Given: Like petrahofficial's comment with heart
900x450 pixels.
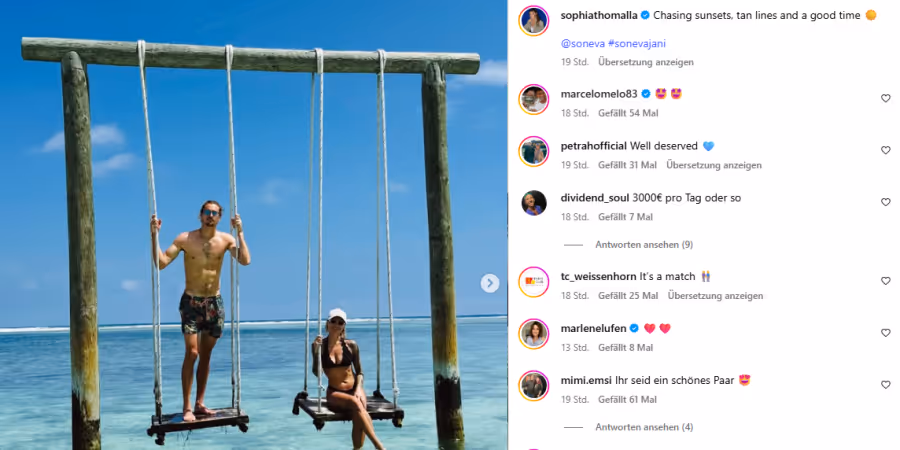Looking at the screenshot, I should click(885, 150).
